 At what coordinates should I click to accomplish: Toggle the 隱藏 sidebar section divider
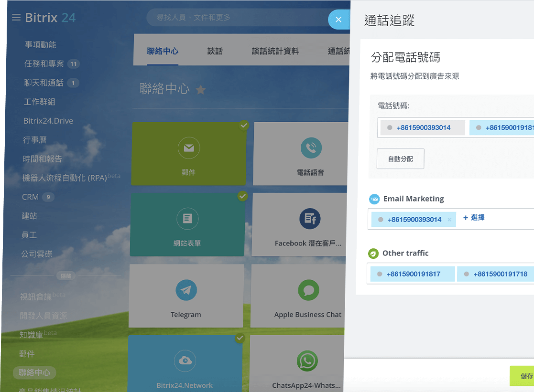point(65,276)
